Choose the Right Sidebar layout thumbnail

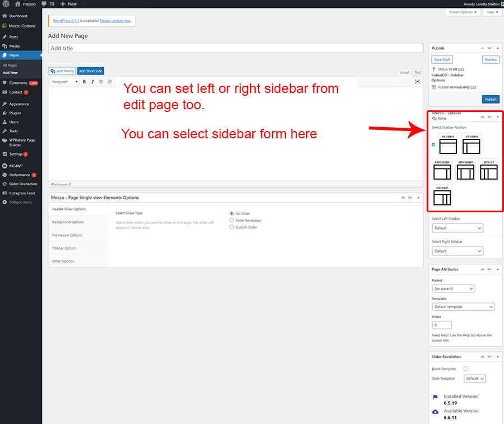click(442, 170)
